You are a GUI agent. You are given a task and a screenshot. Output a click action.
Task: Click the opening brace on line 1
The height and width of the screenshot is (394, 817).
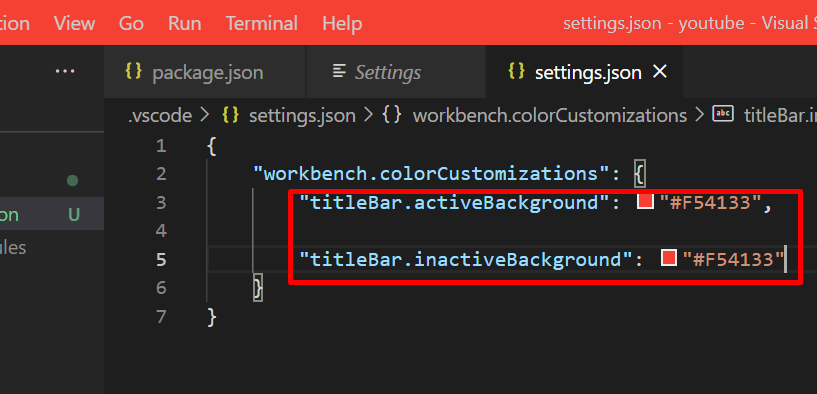pyautogui.click(x=212, y=145)
